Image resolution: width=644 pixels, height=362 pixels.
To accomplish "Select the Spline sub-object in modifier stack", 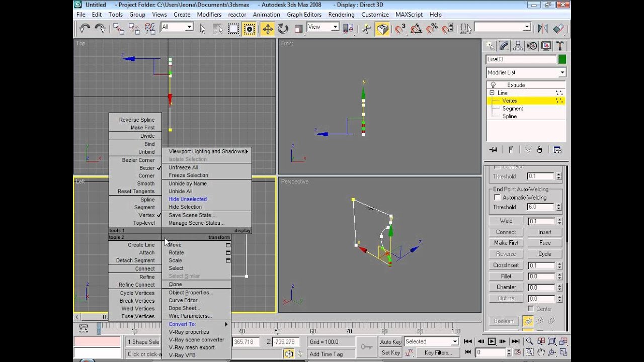I will point(509,116).
